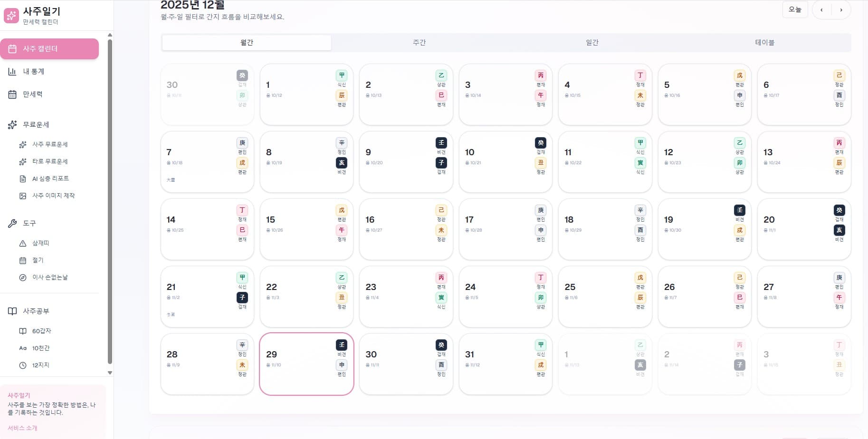Switch to the 주간 tab
Screen dimensions: 868x439
(x=419, y=43)
